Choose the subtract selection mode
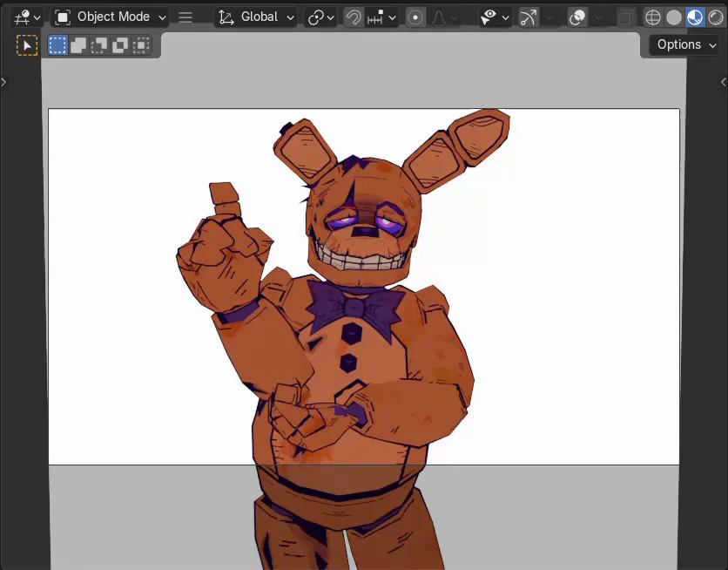 99,45
